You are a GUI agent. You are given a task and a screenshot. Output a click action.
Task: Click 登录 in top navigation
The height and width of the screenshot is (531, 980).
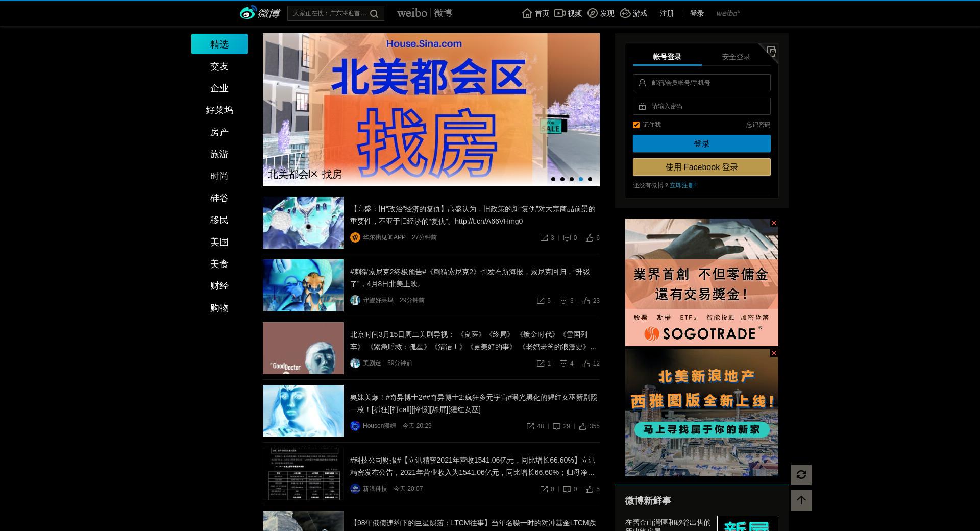pyautogui.click(x=697, y=13)
